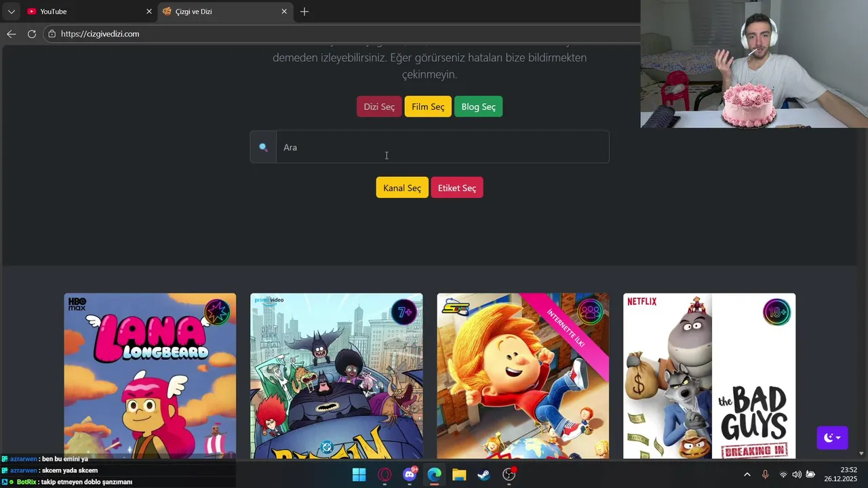Screen dimensions: 868x488
Task: Open the Windows Start menu
Action: (359, 474)
